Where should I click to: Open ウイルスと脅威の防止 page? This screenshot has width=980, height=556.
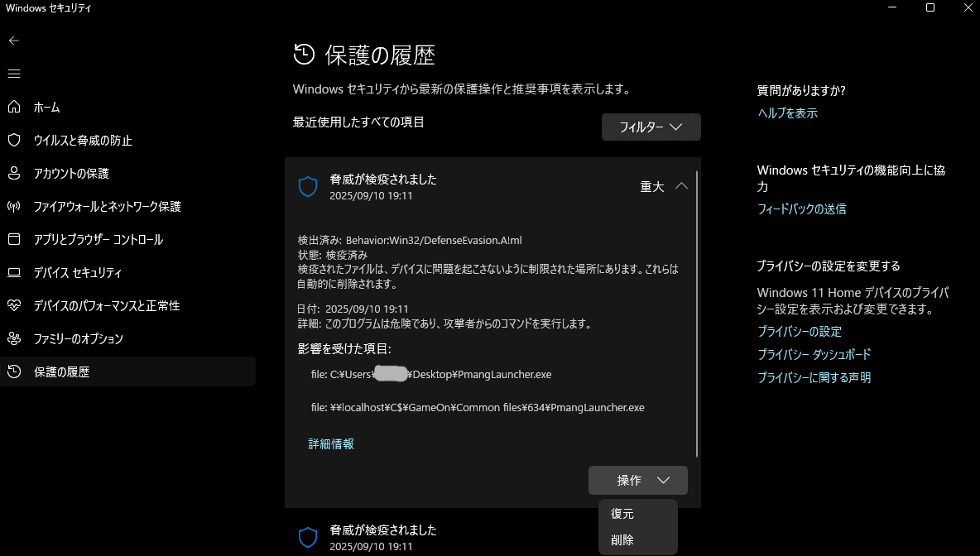[127, 140]
